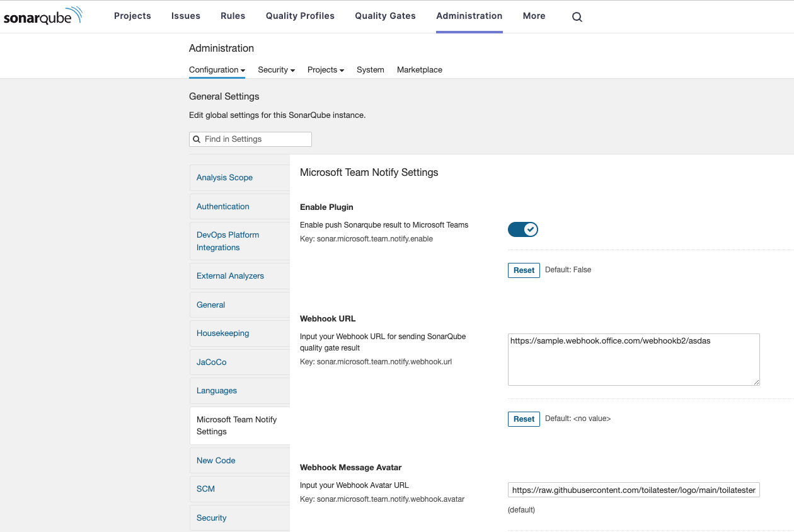Expand the Configuration dropdown menu
794x532 pixels.
(x=217, y=70)
